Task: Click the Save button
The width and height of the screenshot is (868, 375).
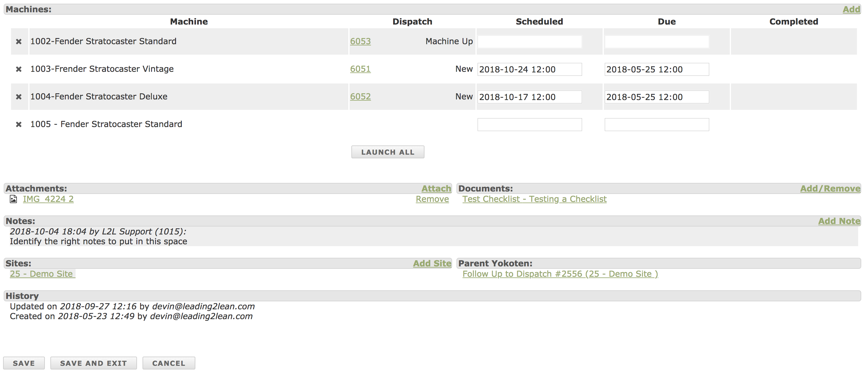Action: (24, 363)
